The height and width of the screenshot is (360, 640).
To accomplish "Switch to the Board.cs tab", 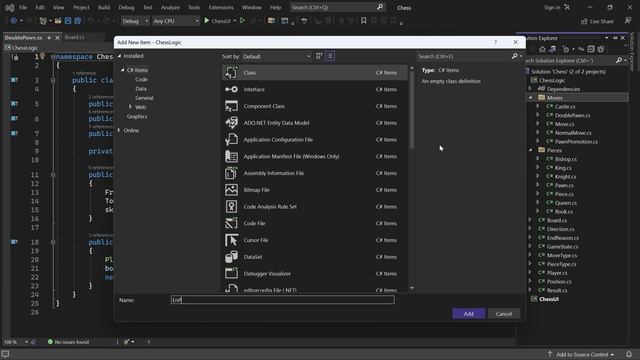I will tap(75, 37).
